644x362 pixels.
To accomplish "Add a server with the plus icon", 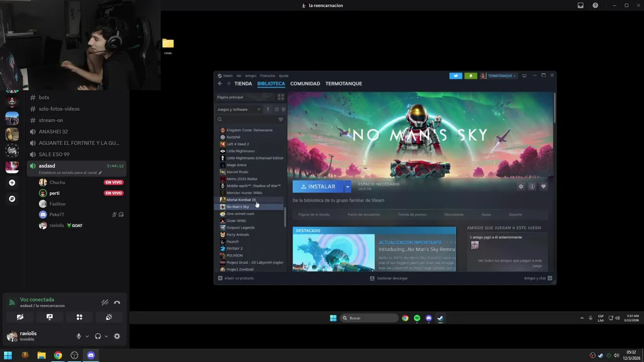I will [x=12, y=183].
